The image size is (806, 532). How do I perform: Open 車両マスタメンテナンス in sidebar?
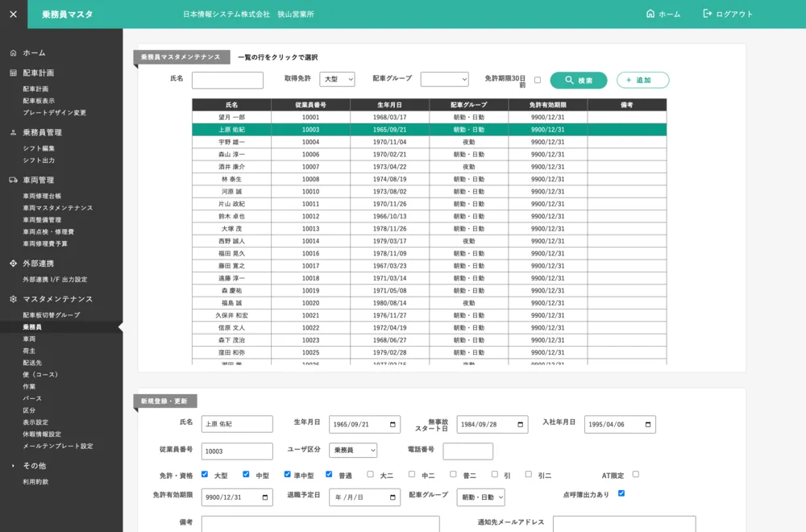(58, 208)
